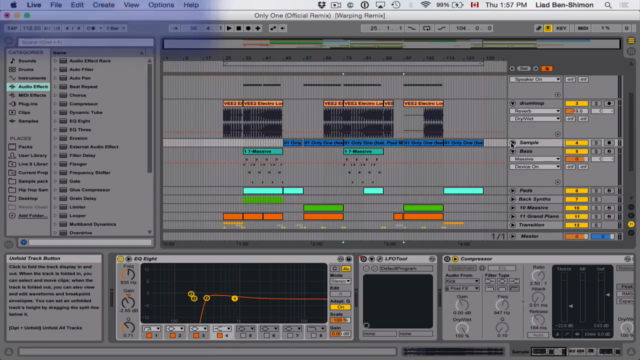This screenshot has height=360, width=640.
Task: Open the Reverb device chooser dropdown
Action: (535, 111)
